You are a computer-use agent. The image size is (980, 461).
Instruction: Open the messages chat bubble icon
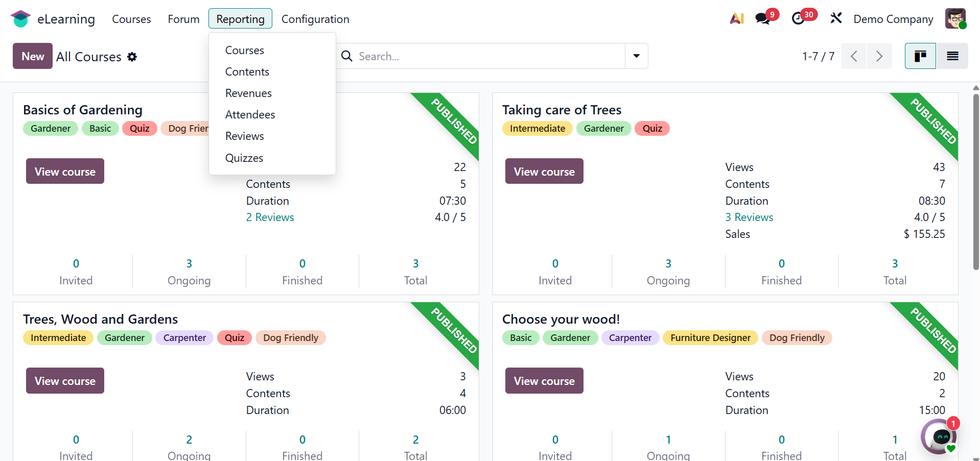coord(762,19)
